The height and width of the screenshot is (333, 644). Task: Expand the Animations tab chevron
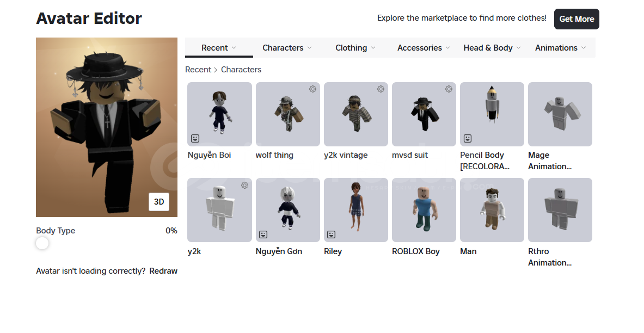[584, 48]
